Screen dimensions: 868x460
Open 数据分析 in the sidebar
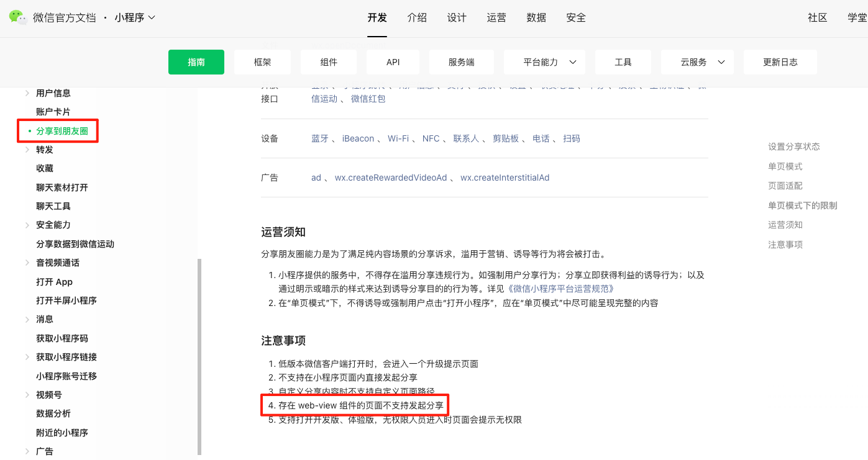coord(53,413)
